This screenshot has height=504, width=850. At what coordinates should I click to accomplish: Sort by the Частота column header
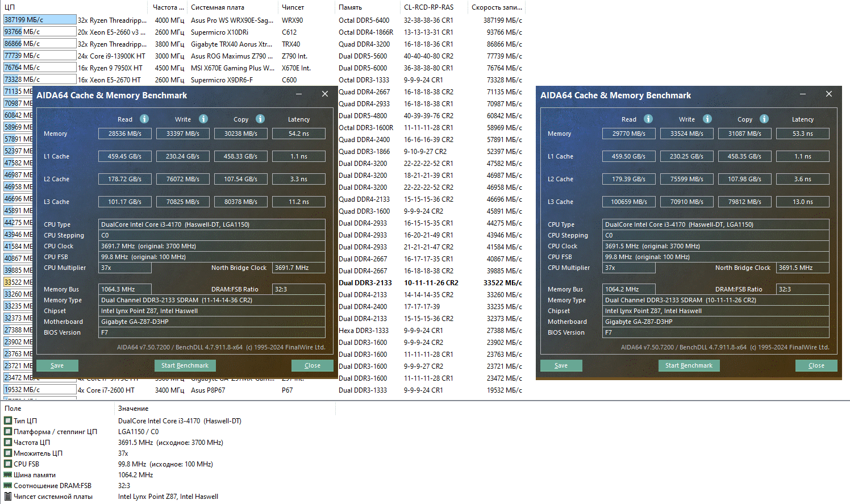(169, 7)
